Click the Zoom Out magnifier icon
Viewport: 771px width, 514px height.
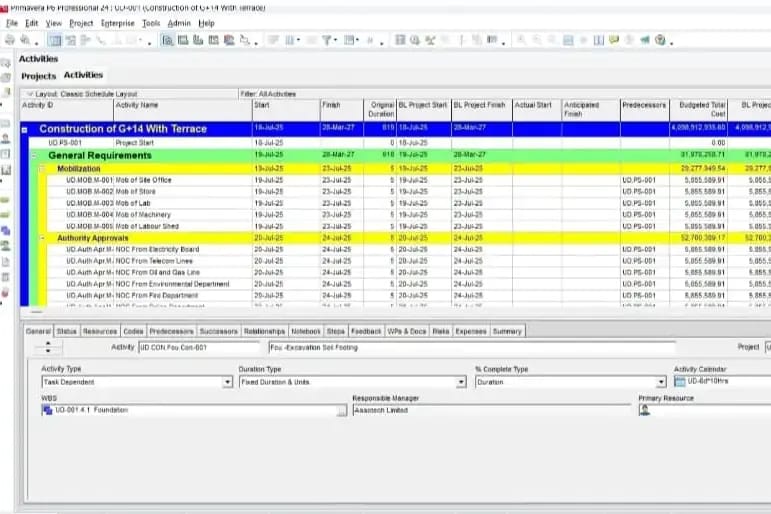tap(536, 40)
